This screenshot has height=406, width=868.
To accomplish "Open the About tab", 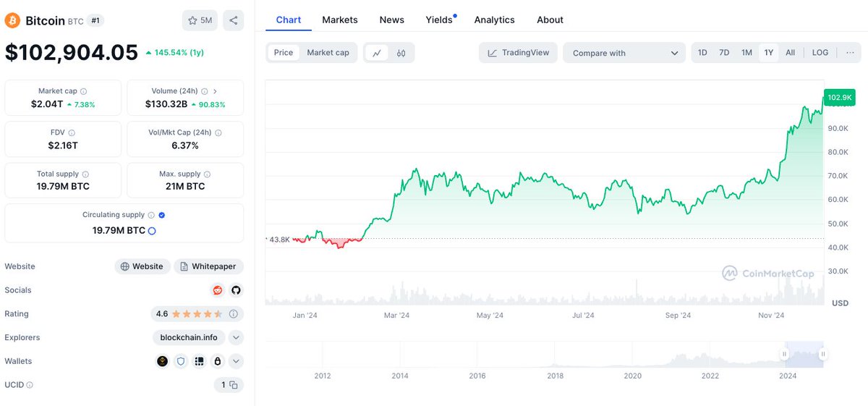I will point(550,20).
